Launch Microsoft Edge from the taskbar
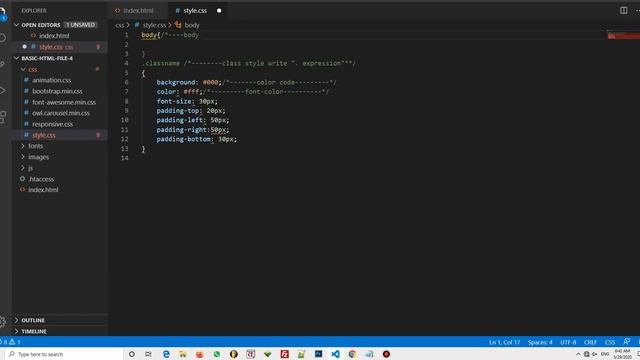 pos(166,354)
